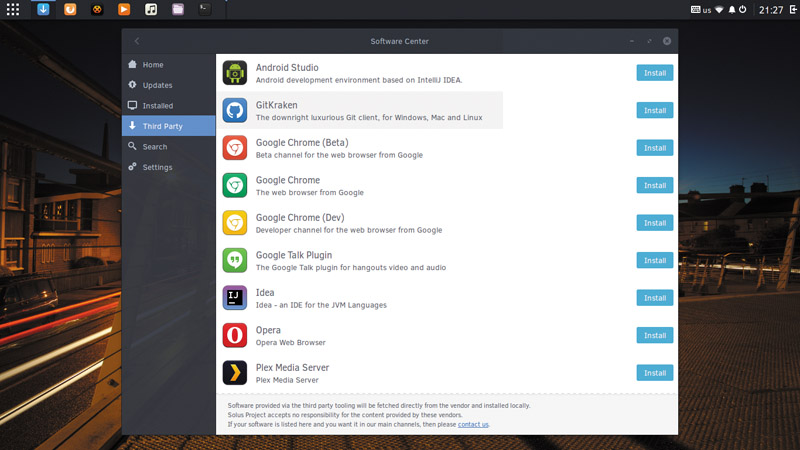Open the purple file manager icon in panel
Screen dimensions: 800x450
[178, 9]
